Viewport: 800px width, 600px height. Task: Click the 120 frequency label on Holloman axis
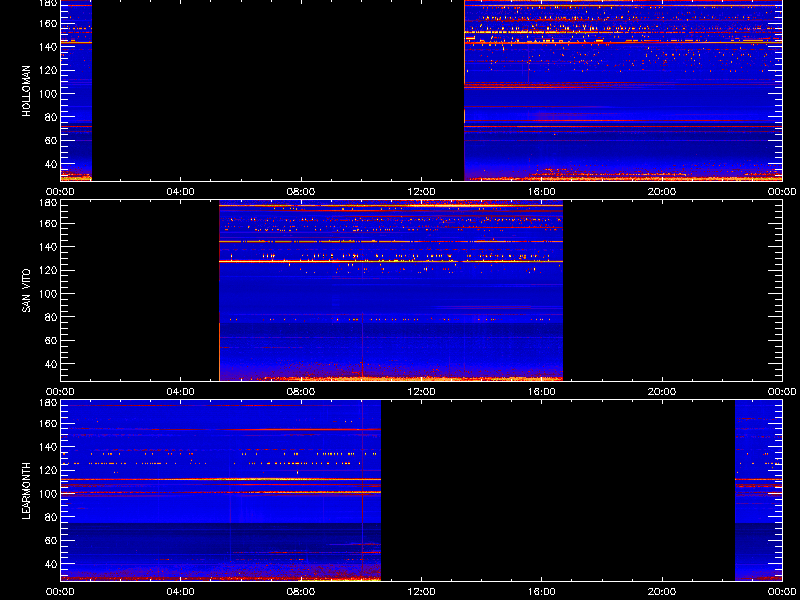pyautogui.click(x=49, y=70)
